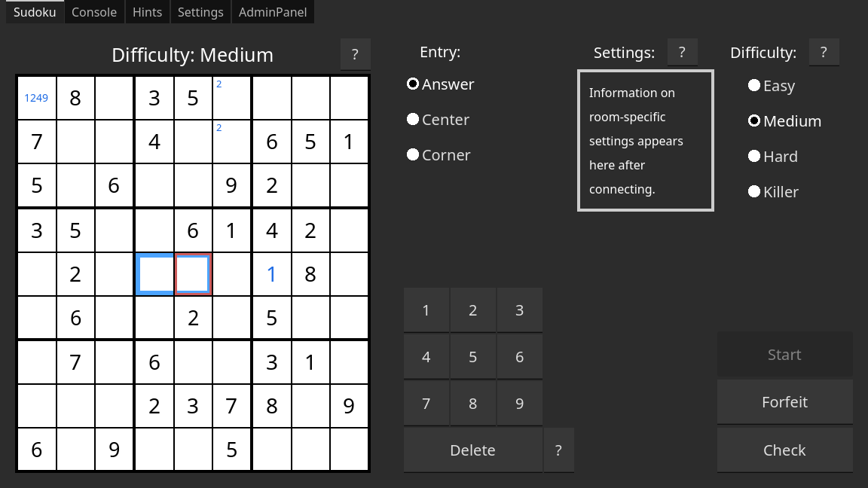Click the help button next to the Difficulty options
Screen dimensions: 868x488
[824, 52]
